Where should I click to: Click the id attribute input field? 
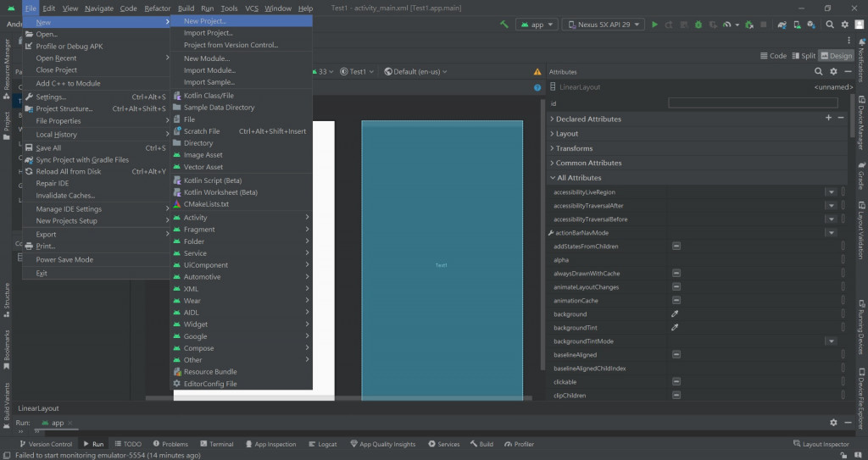[x=753, y=103]
